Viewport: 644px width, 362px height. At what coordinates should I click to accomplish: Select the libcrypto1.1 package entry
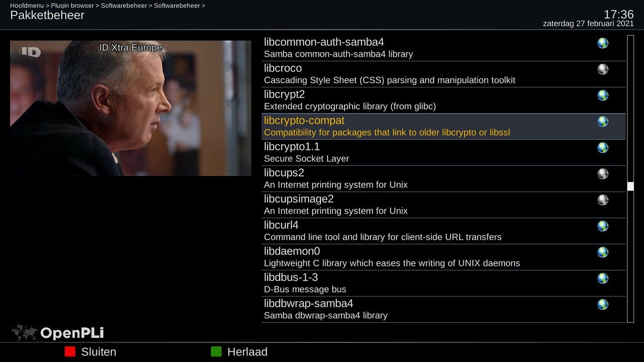[443, 152]
